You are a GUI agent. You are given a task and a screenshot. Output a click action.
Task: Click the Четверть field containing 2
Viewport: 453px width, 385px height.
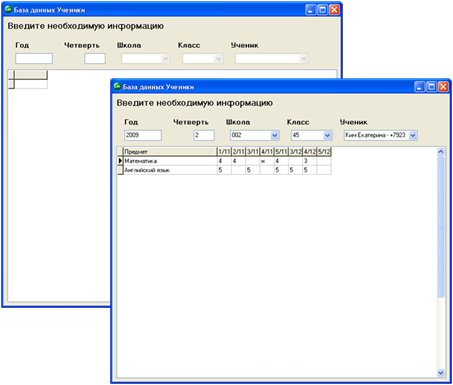point(204,135)
